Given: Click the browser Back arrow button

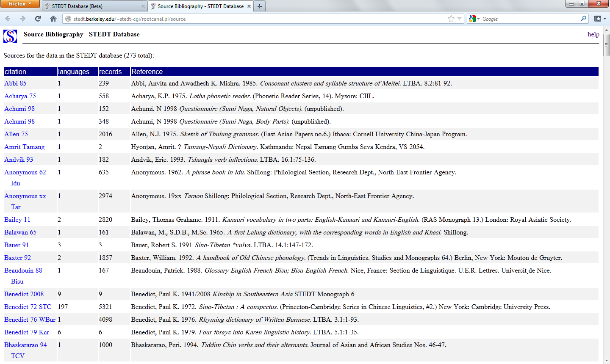Looking at the screenshot, I should [x=8, y=19].
